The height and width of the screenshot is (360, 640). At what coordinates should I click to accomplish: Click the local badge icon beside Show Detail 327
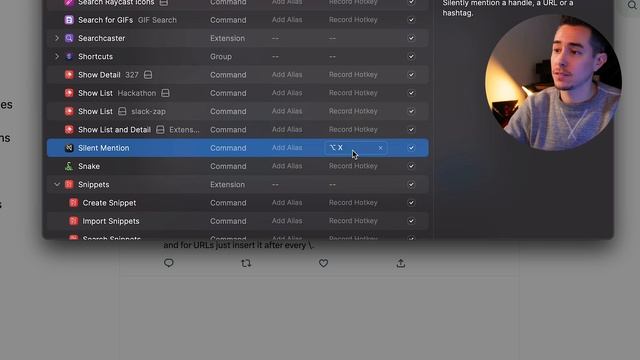pos(148,75)
